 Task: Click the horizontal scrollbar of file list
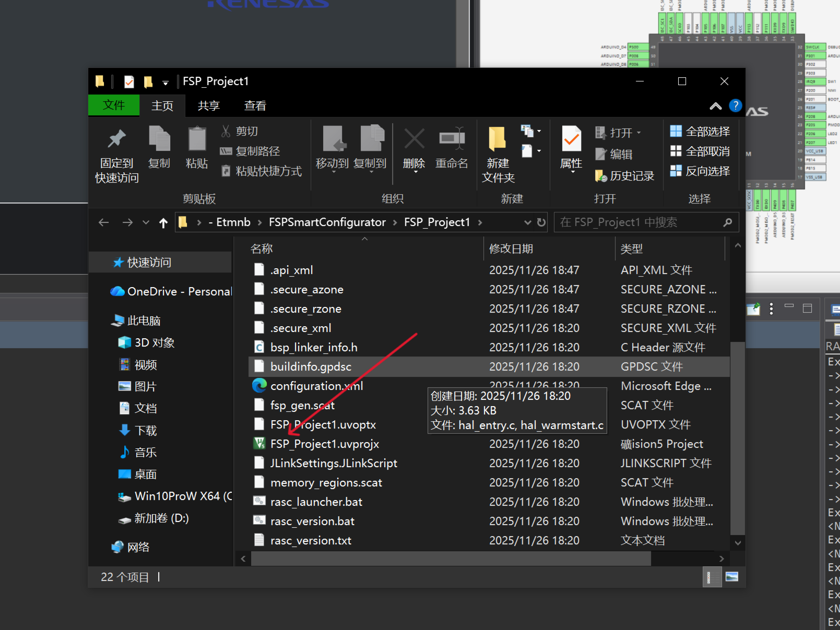click(x=451, y=558)
